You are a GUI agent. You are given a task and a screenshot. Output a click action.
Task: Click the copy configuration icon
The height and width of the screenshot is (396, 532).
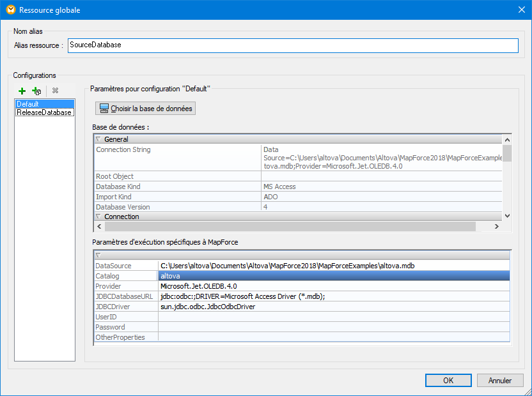click(36, 91)
